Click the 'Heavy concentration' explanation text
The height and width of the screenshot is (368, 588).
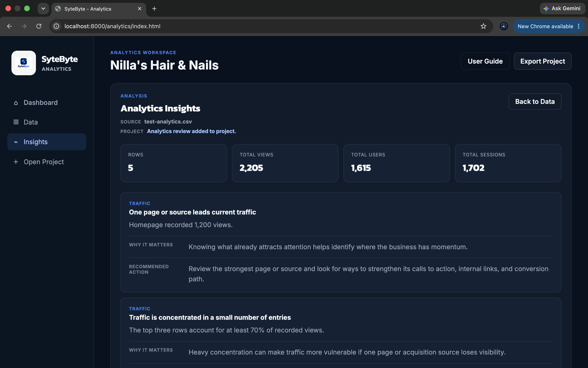tap(347, 352)
